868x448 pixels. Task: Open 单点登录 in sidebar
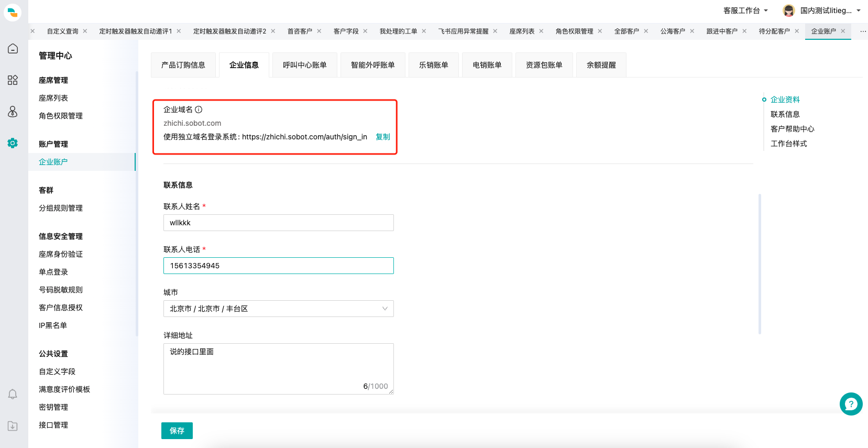click(53, 272)
